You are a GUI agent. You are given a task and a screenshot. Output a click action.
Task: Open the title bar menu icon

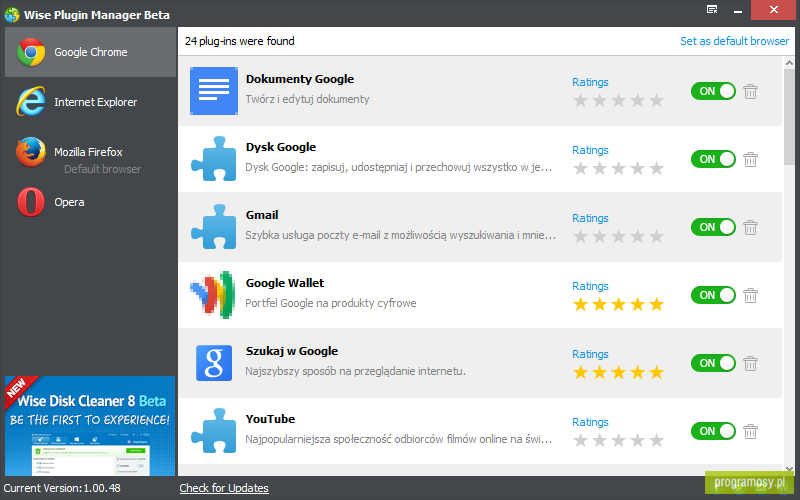(x=712, y=10)
